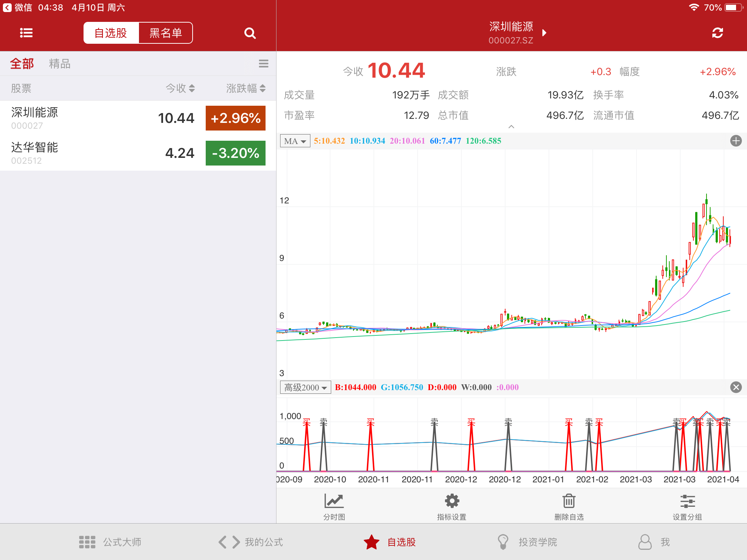Open the MA indicator dropdown
Image resolution: width=747 pixels, height=560 pixels.
pos(295,141)
